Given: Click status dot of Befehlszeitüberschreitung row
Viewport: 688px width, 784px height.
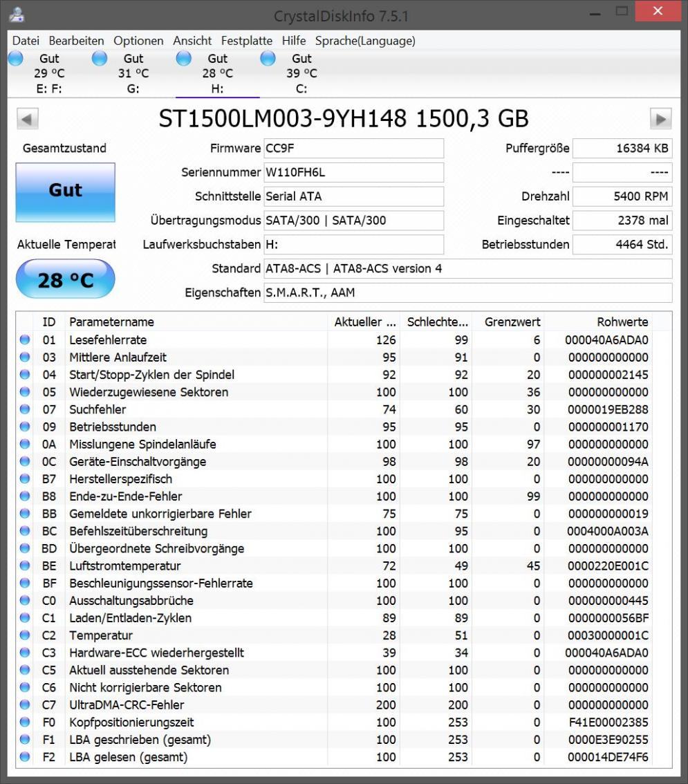Looking at the screenshot, I should click(x=24, y=531).
